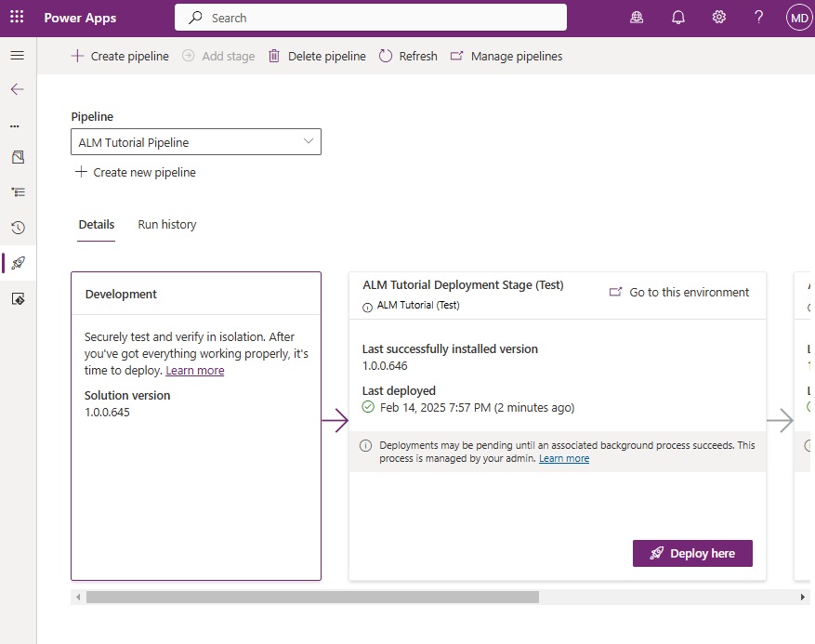Click the Manage pipelines external link icon
The image size is (815, 644).
tap(456, 56)
